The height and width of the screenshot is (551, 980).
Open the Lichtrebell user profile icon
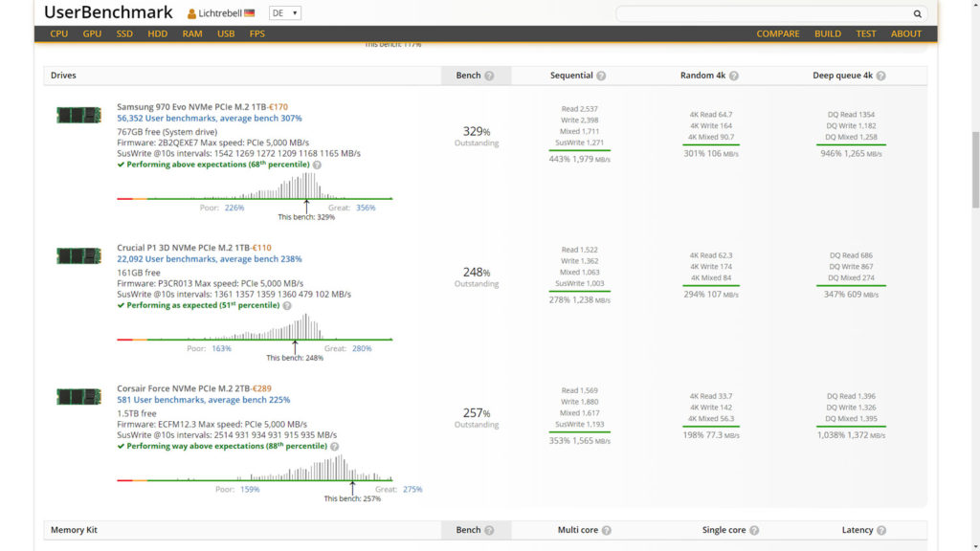(191, 13)
